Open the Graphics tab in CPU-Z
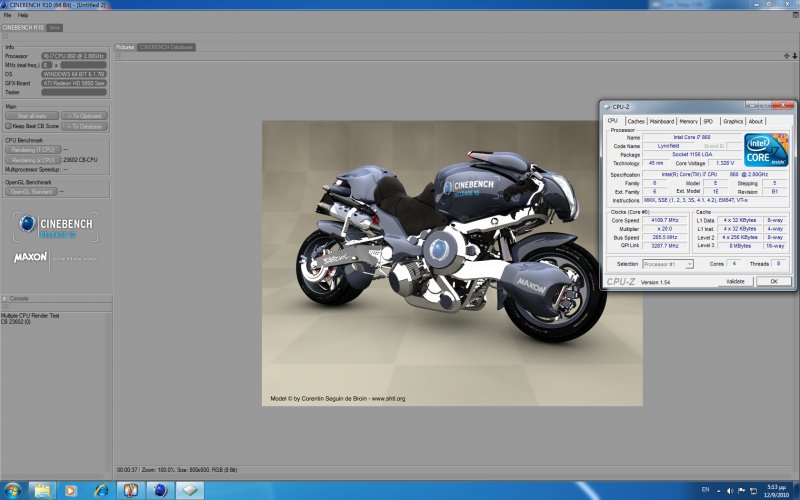The width and height of the screenshot is (800, 500). tap(733, 121)
